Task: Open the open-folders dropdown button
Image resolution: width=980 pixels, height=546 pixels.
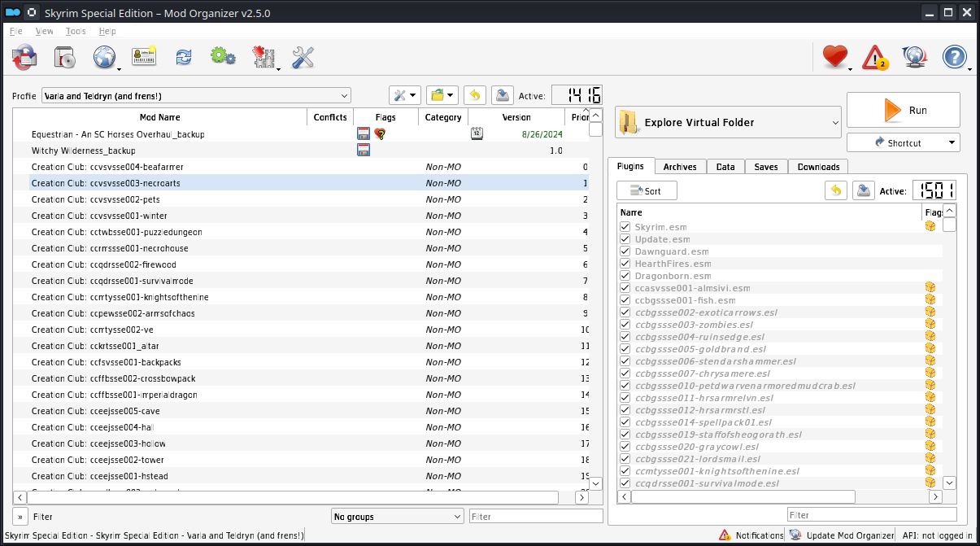Action: [x=442, y=95]
